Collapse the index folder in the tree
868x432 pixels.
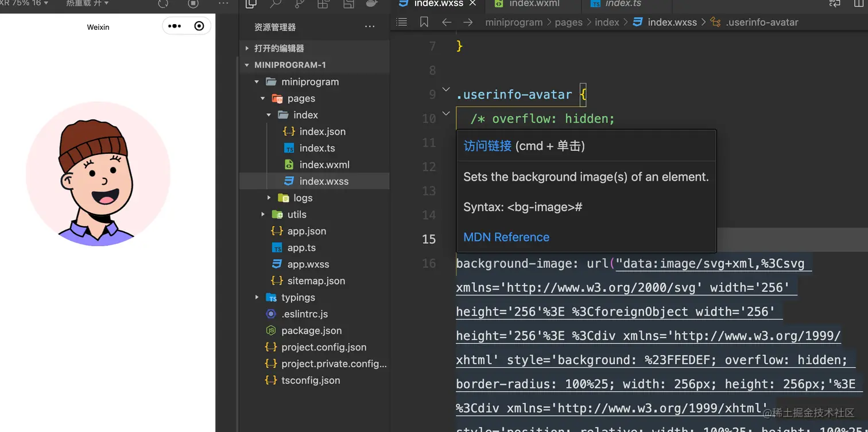pos(269,115)
